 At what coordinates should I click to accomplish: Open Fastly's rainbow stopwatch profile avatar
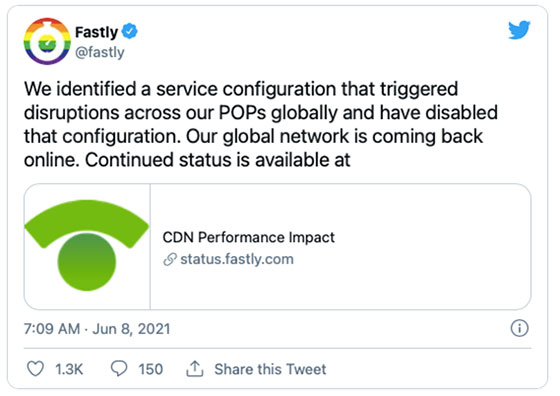47,41
